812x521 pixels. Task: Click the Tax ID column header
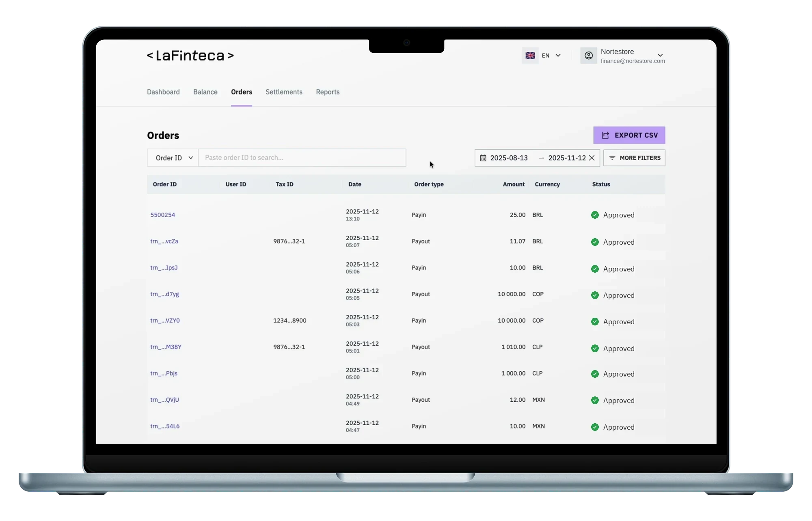[x=285, y=184]
